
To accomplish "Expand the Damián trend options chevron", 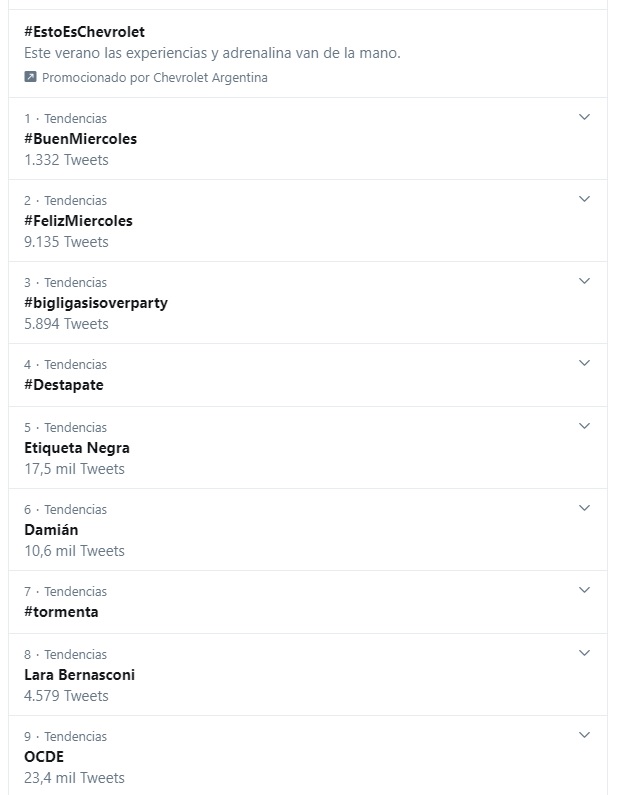I will [x=585, y=509].
